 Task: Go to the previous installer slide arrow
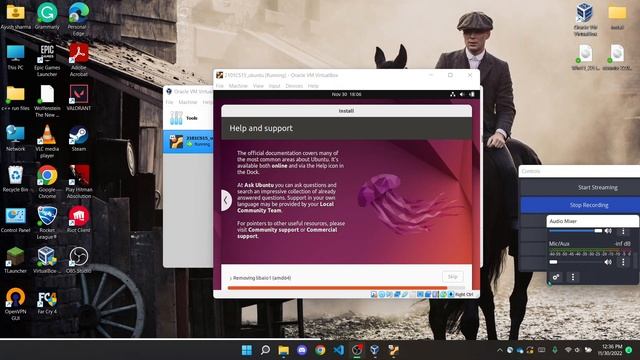click(x=226, y=200)
